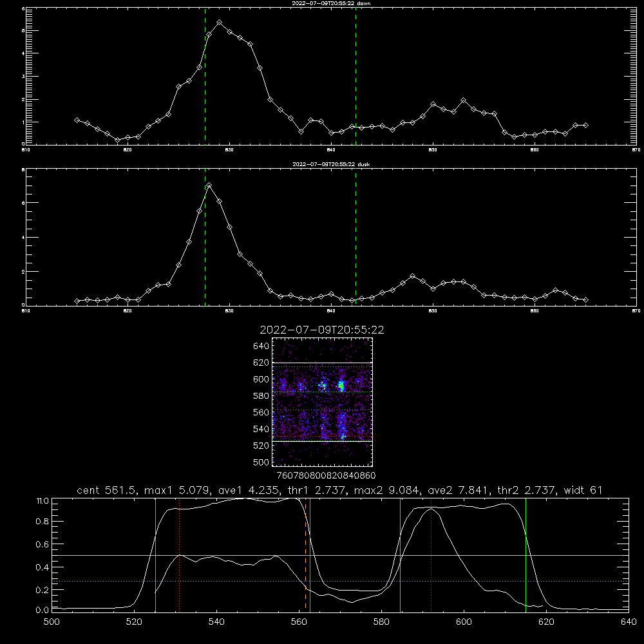Click the green dashed line near 842 in dusk plot

[x=355, y=238]
